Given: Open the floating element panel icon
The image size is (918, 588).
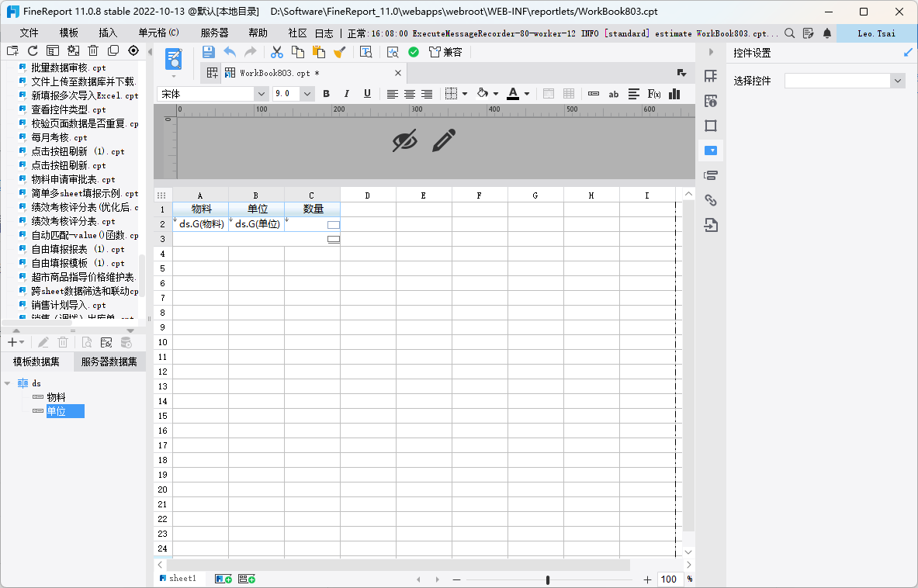Looking at the screenshot, I should pyautogui.click(x=711, y=126).
